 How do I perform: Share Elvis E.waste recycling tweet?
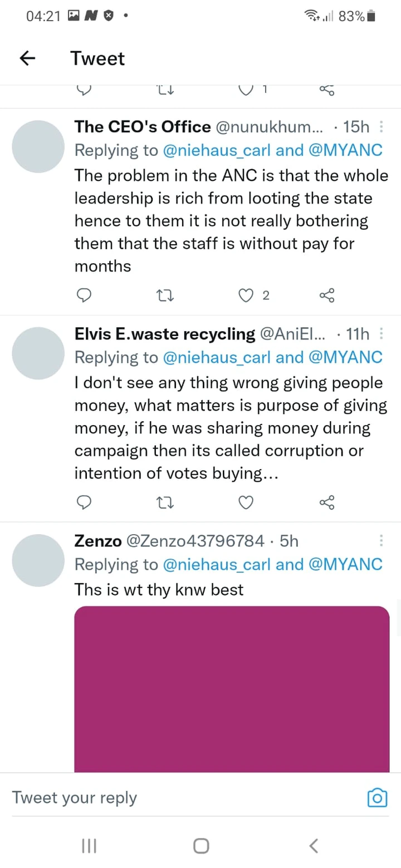(327, 502)
